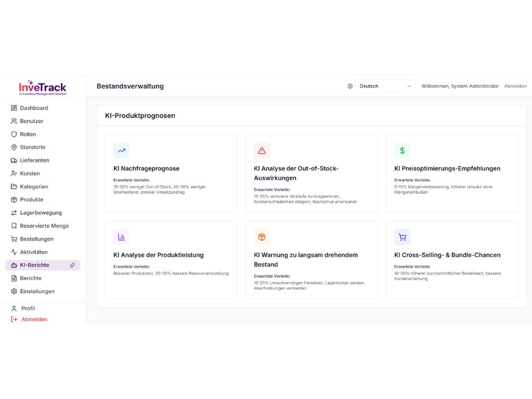
Task: Open KI Preisoptimierungs-Empfehlungen card
Action: point(452,173)
